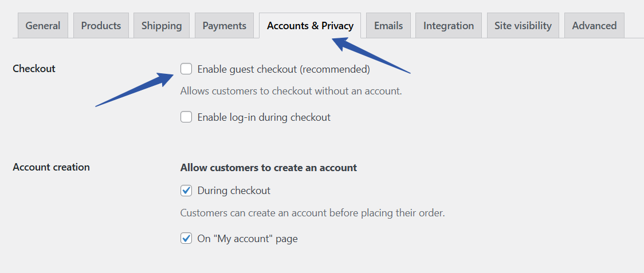Click the "Enable log-in during checkout" label text
The width and height of the screenshot is (644, 273).
click(264, 117)
